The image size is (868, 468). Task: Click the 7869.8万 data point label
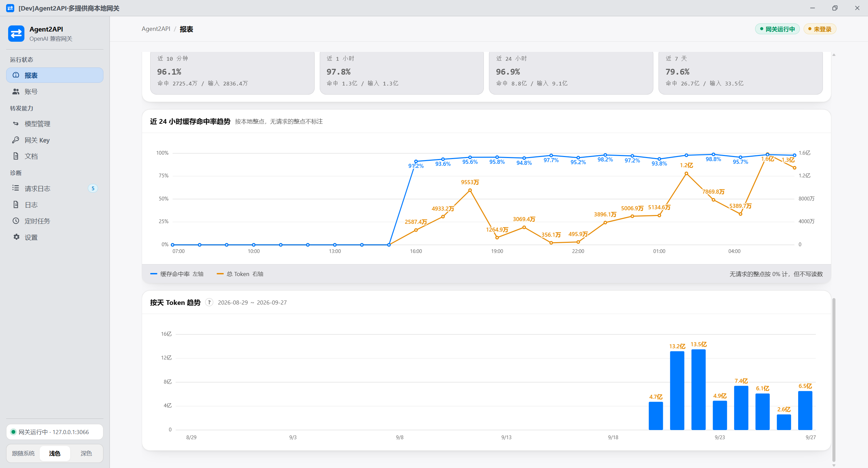(713, 192)
